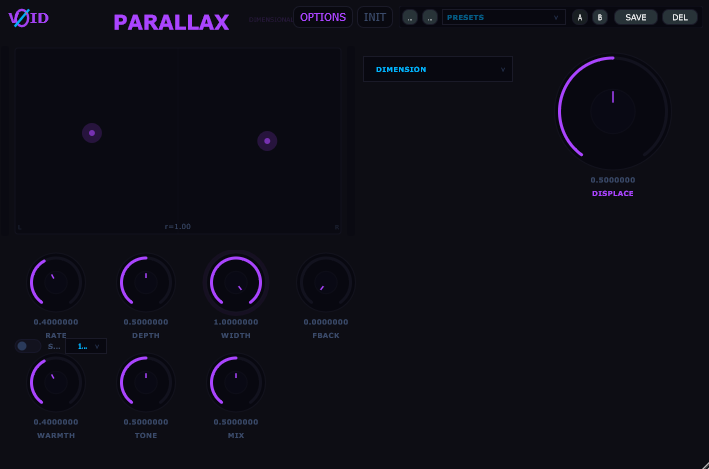The image size is (709, 469).
Task: Switch to the A comparison slot
Action: tap(580, 18)
